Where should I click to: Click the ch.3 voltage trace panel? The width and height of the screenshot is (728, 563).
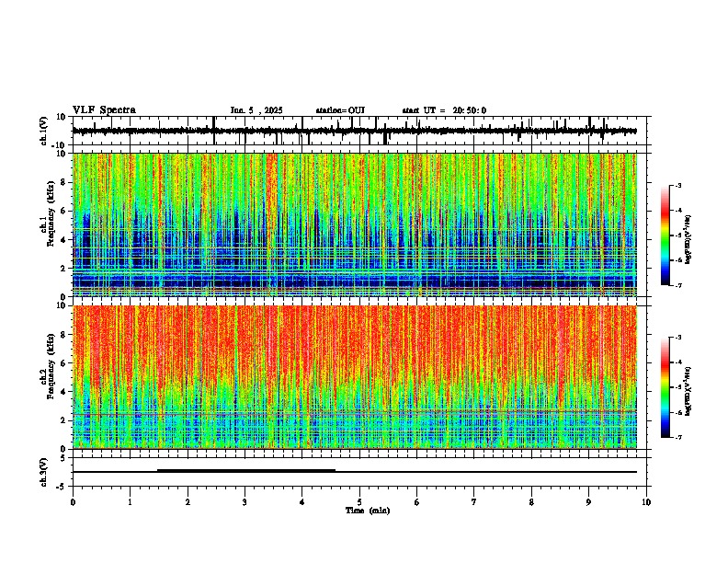361,472
